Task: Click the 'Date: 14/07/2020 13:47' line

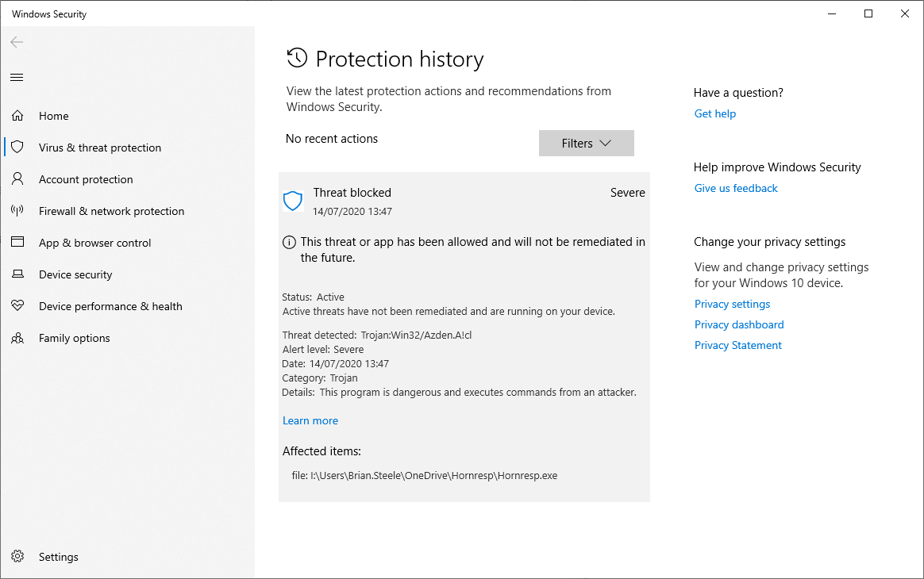Action: click(335, 363)
